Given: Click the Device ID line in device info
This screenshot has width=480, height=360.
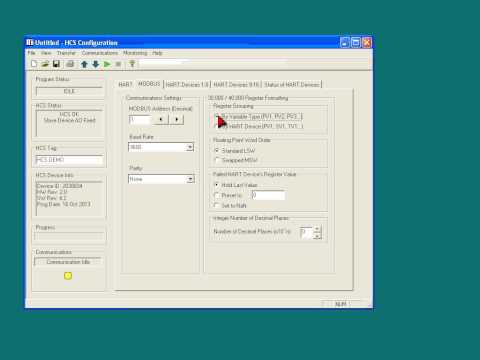Looking at the screenshot, I should pyautogui.click(x=59, y=186).
